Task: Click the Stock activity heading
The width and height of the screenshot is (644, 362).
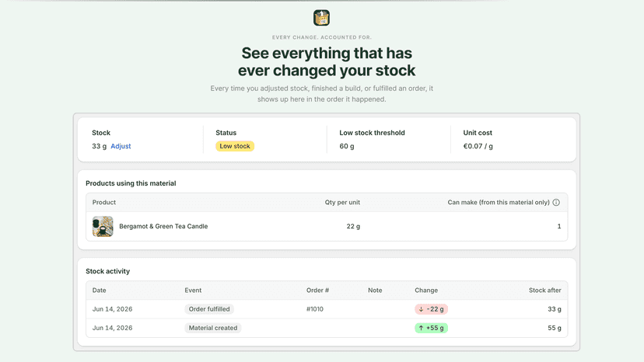Action: 107,271
